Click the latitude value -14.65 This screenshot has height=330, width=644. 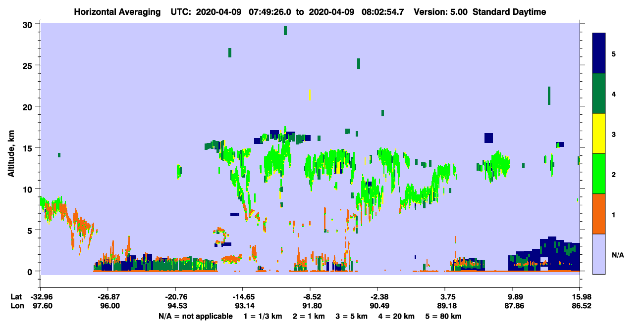[243, 297]
